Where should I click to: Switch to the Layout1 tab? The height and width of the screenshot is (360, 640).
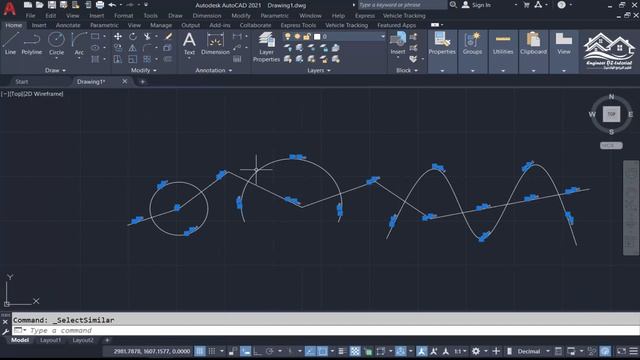coord(50,340)
